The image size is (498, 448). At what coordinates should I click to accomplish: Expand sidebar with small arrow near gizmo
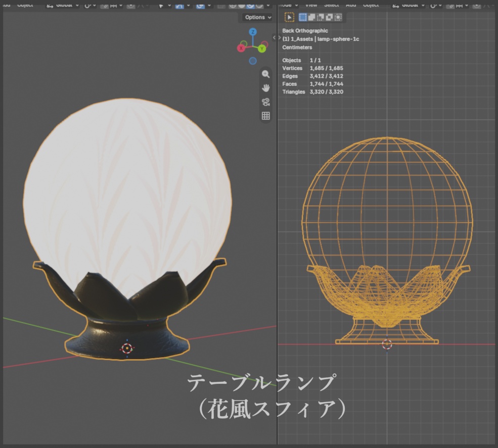(x=274, y=37)
